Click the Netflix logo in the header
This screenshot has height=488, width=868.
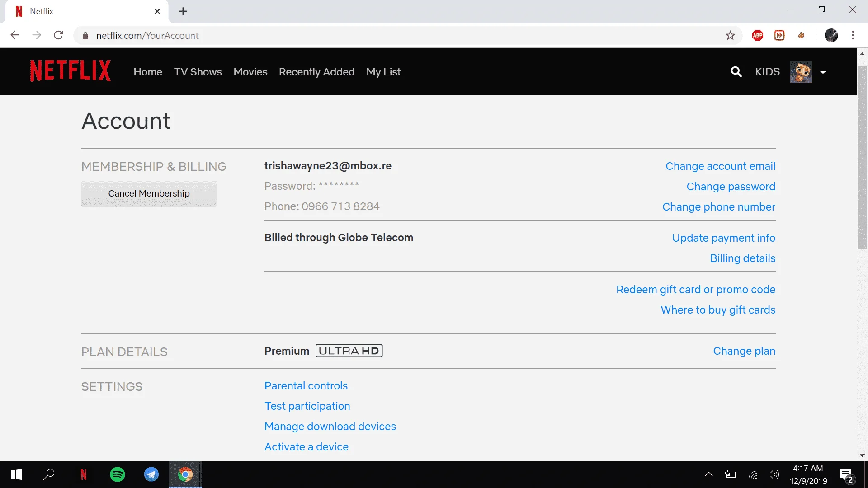tap(70, 71)
